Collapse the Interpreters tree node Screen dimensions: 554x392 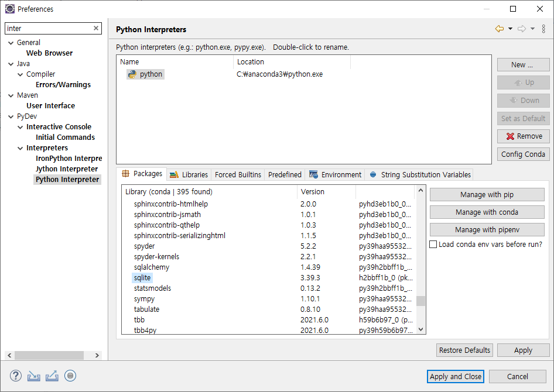click(20, 148)
